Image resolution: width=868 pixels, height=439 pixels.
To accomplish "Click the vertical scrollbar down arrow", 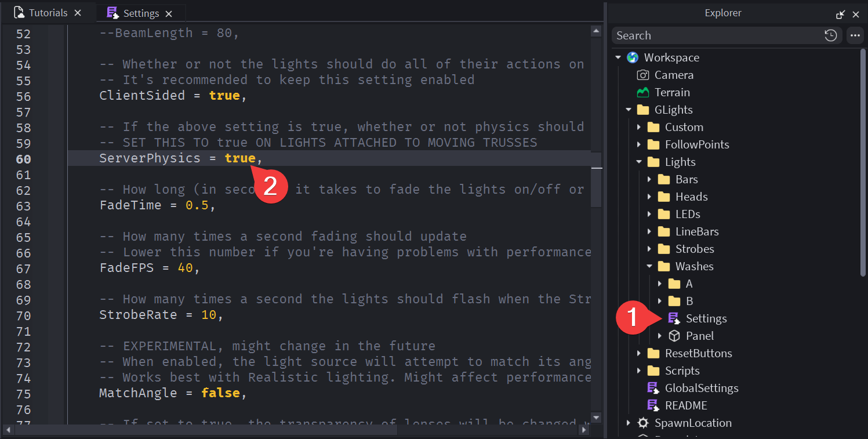I will (595, 417).
